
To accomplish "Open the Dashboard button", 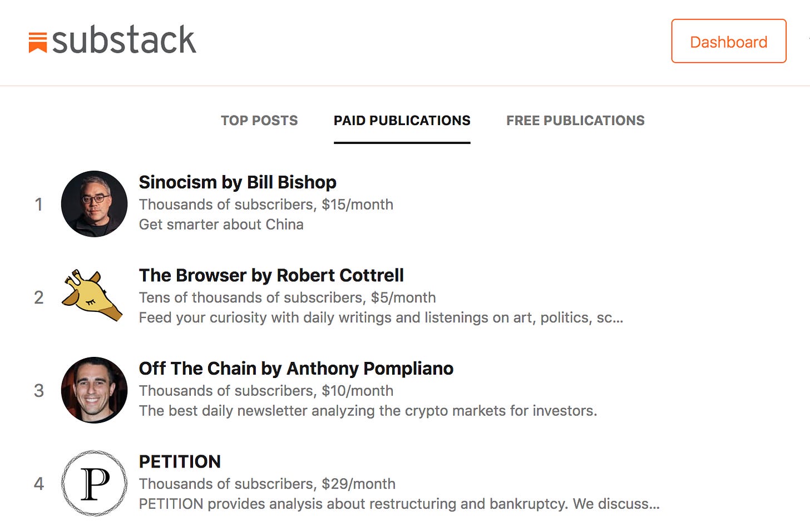I will click(728, 42).
